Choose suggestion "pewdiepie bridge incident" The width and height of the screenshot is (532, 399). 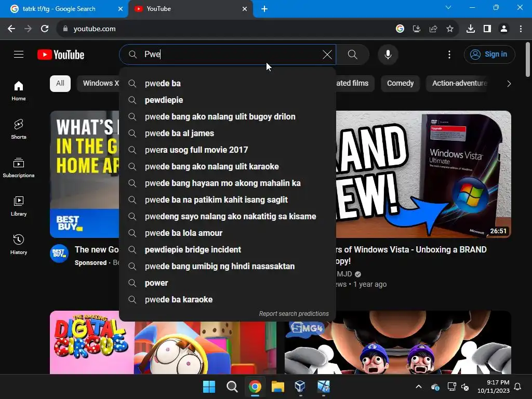coord(228,250)
